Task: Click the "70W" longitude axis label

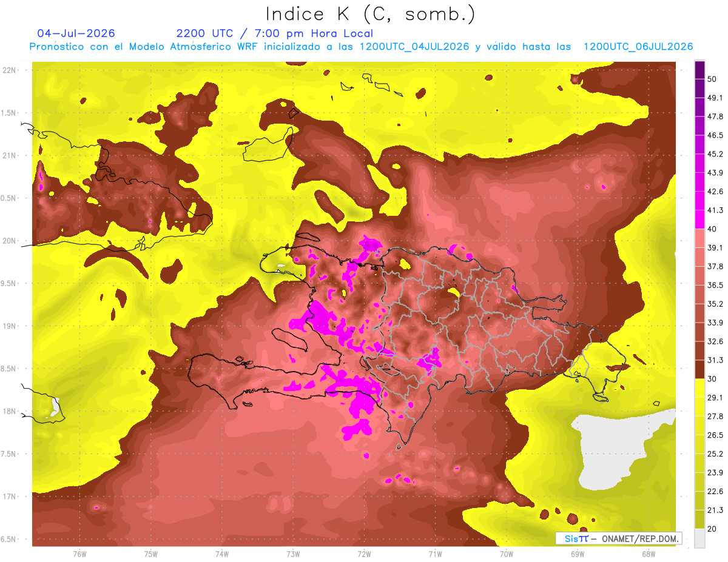Action: tap(506, 554)
